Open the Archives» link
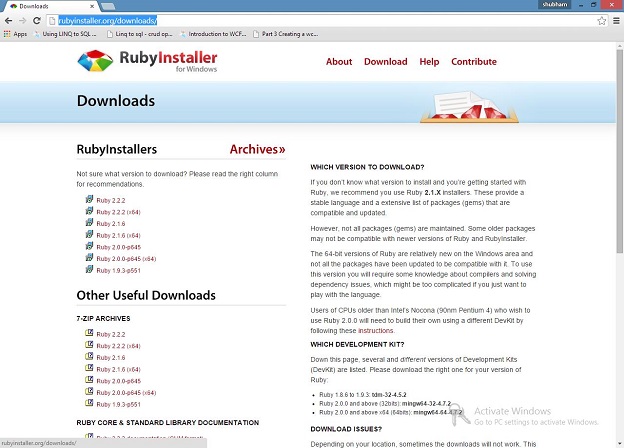 point(257,149)
